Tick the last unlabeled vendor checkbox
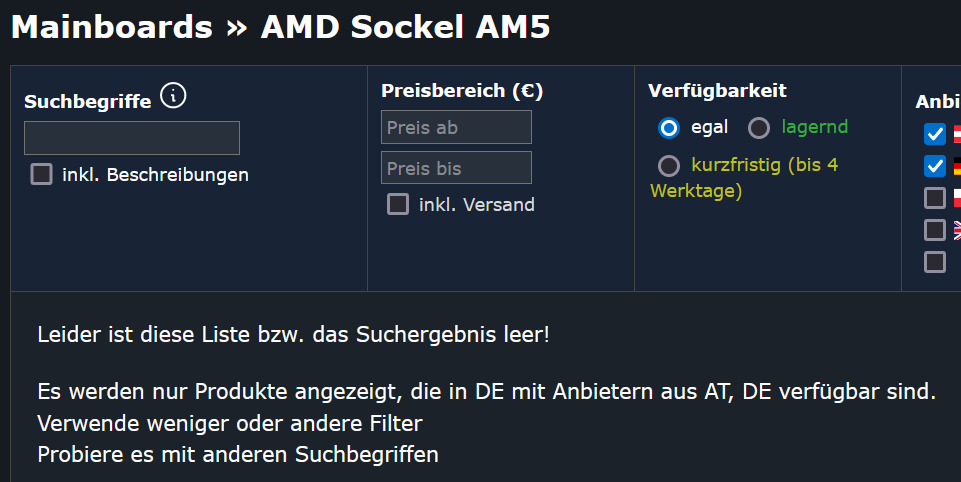The width and height of the screenshot is (961, 482). [x=935, y=262]
